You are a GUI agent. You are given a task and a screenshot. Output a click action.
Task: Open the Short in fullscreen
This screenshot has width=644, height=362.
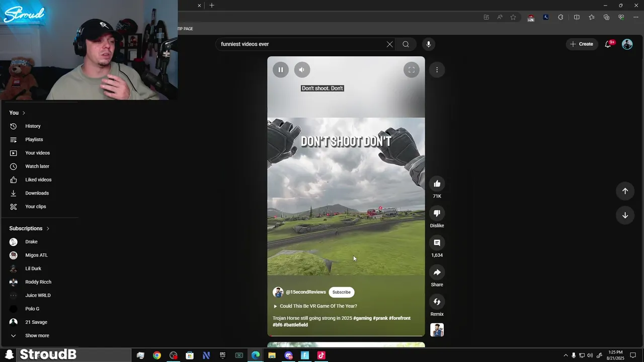tap(412, 70)
